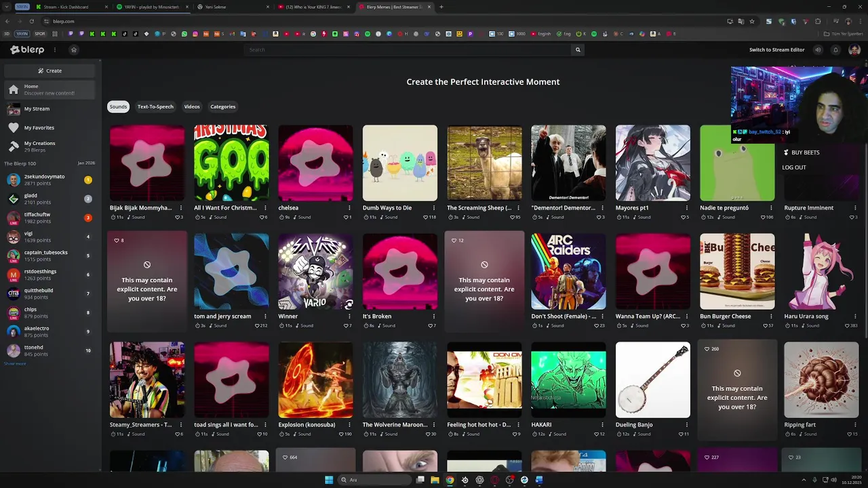Open the profile avatar menu

point(854,49)
